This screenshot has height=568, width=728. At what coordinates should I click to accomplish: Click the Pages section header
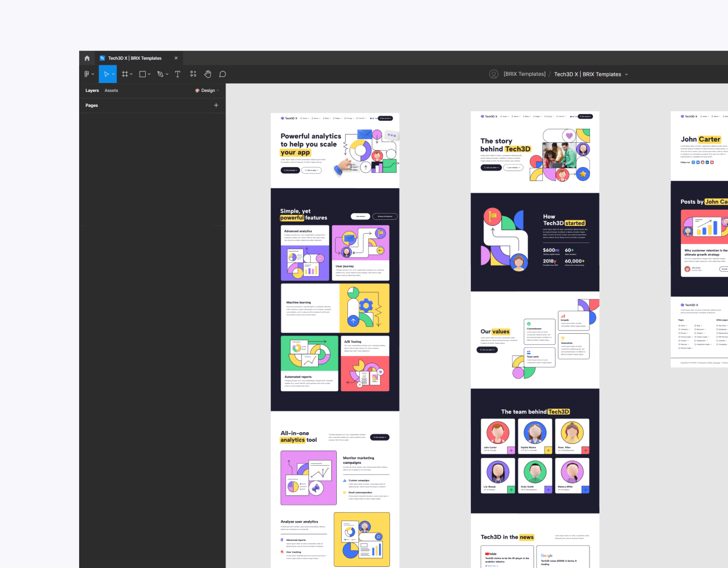tap(92, 105)
